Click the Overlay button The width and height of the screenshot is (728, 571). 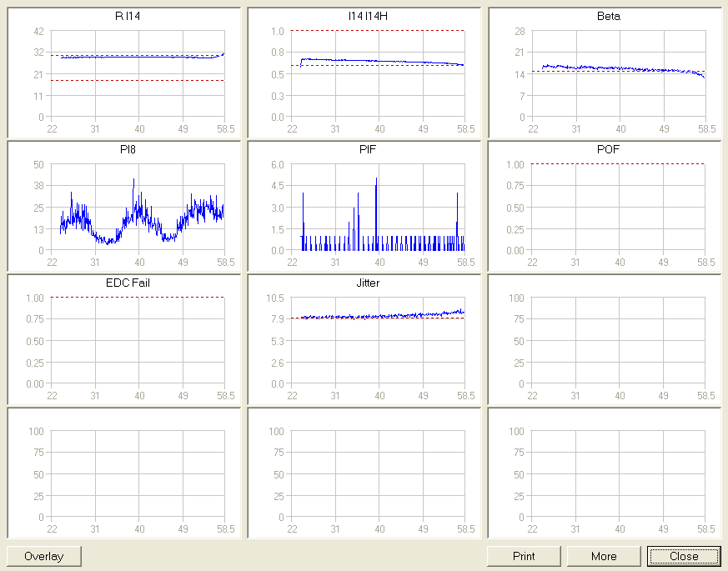(44, 556)
